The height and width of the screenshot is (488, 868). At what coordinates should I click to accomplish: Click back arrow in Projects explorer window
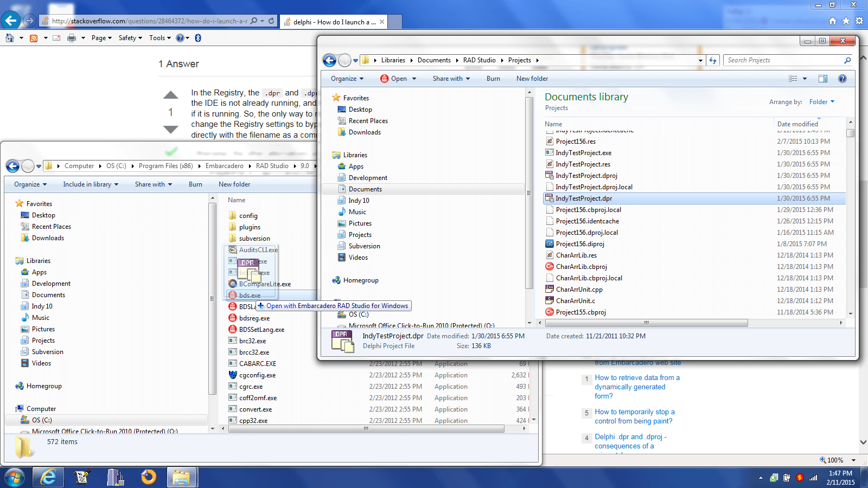329,60
